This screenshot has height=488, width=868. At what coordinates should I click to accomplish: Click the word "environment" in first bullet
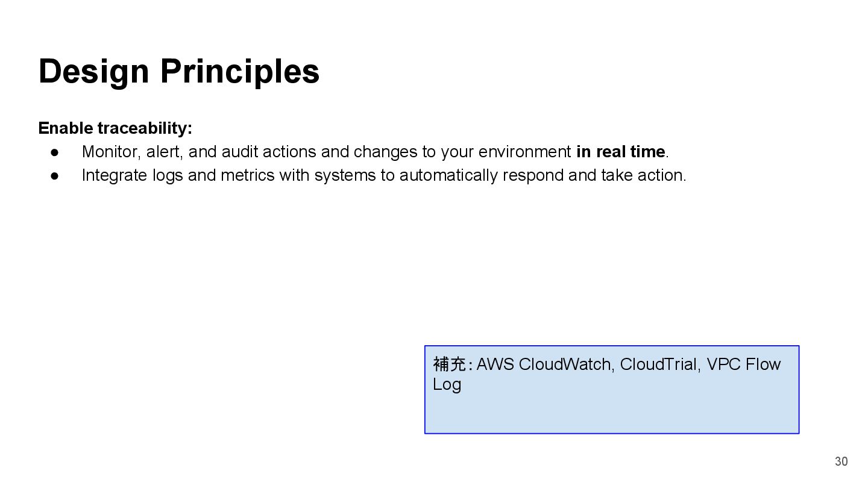tap(524, 152)
